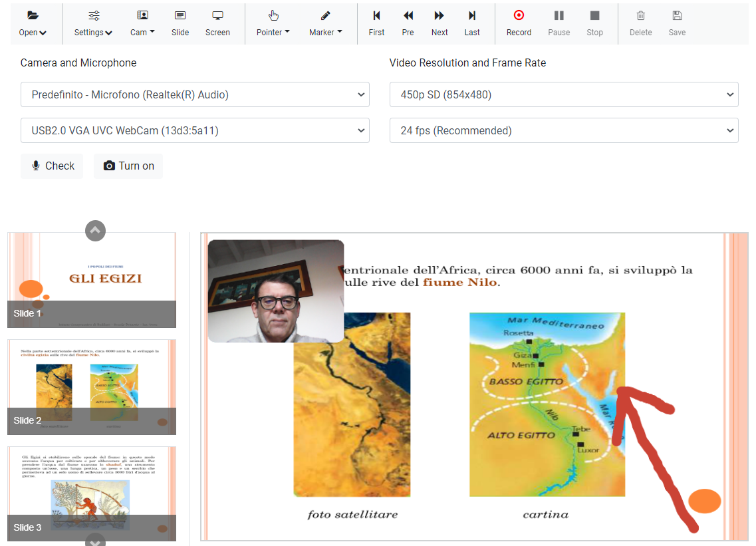This screenshot has width=756, height=546.
Task: Jump to the Last slide
Action: pos(472,24)
